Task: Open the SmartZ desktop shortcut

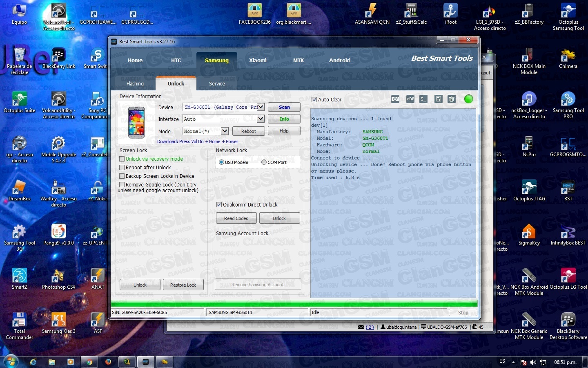Action: click(x=19, y=279)
